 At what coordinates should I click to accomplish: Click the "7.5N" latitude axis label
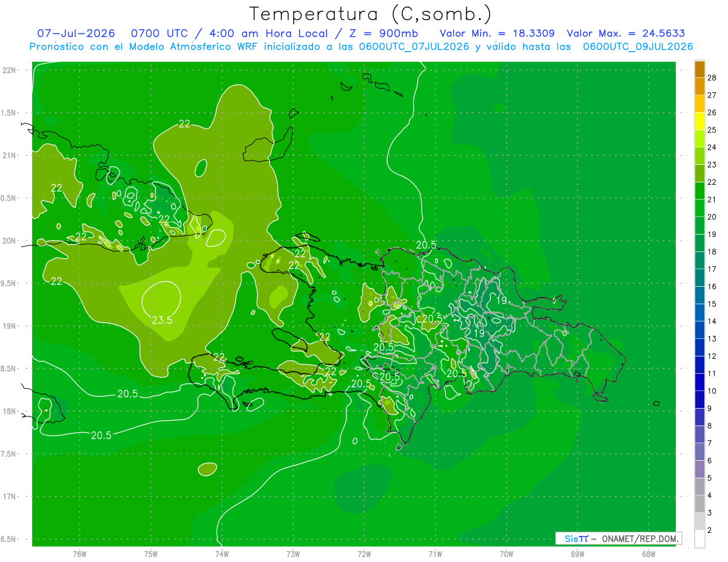[x=9, y=453]
